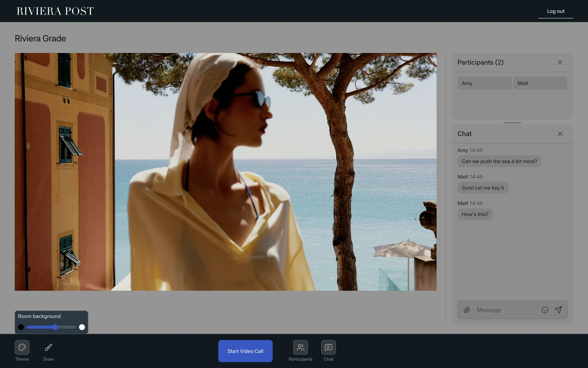The width and height of the screenshot is (588, 368).
Task: Click message "Sure! Let me key it"
Action: [483, 188]
